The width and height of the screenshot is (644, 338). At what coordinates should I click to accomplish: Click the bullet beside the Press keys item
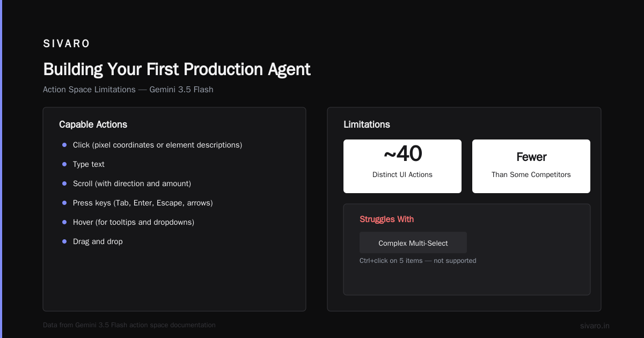coord(64,203)
